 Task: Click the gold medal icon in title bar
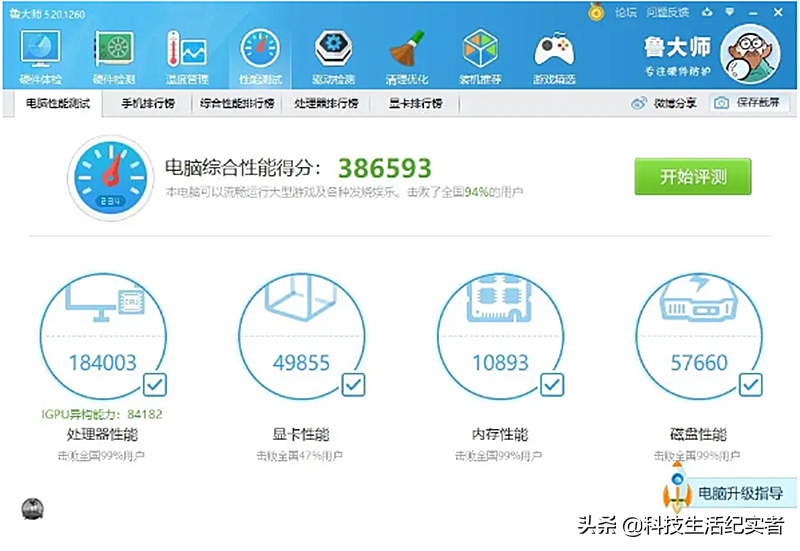pos(595,12)
